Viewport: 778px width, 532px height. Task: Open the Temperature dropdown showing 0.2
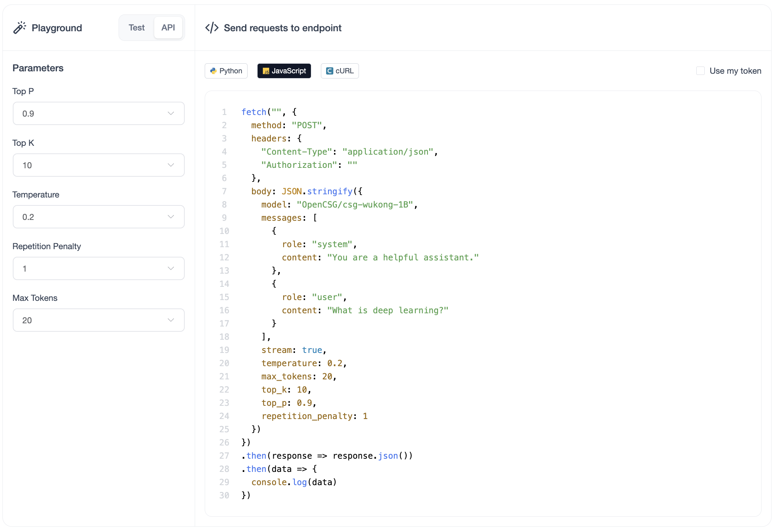[x=99, y=217]
